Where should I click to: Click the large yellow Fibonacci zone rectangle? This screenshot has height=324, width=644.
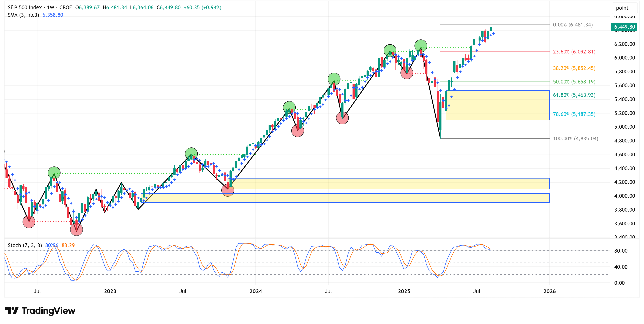pyautogui.click(x=498, y=105)
